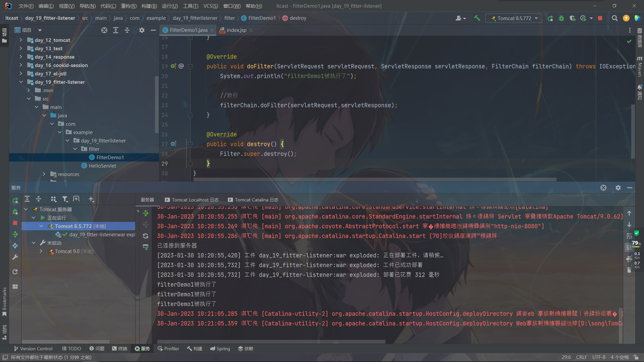The width and height of the screenshot is (644, 362).
Task: Click the rerun icon in Services sidebar
Action: [x=15, y=200]
